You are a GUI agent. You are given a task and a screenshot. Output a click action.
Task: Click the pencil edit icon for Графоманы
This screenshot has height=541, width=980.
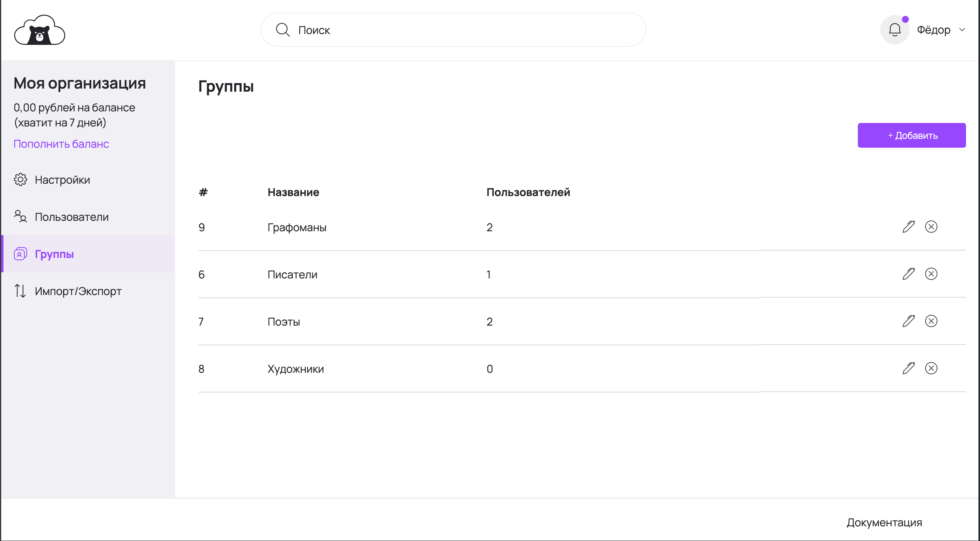908,227
